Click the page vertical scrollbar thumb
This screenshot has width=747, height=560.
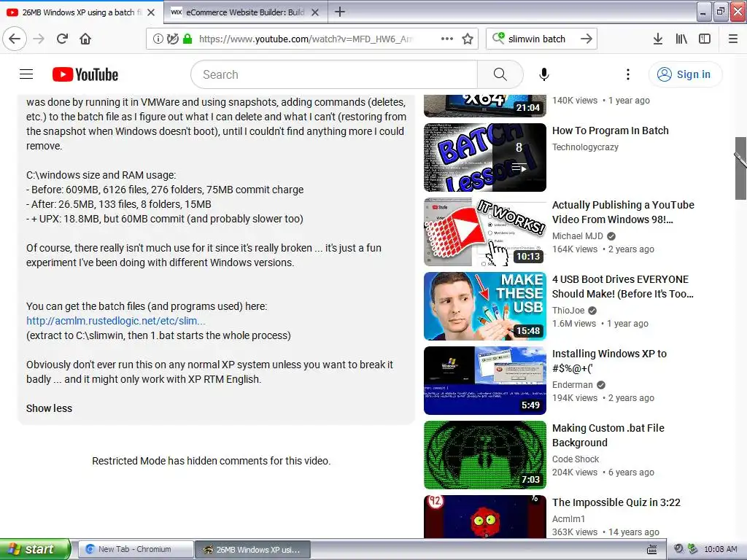coord(740,168)
